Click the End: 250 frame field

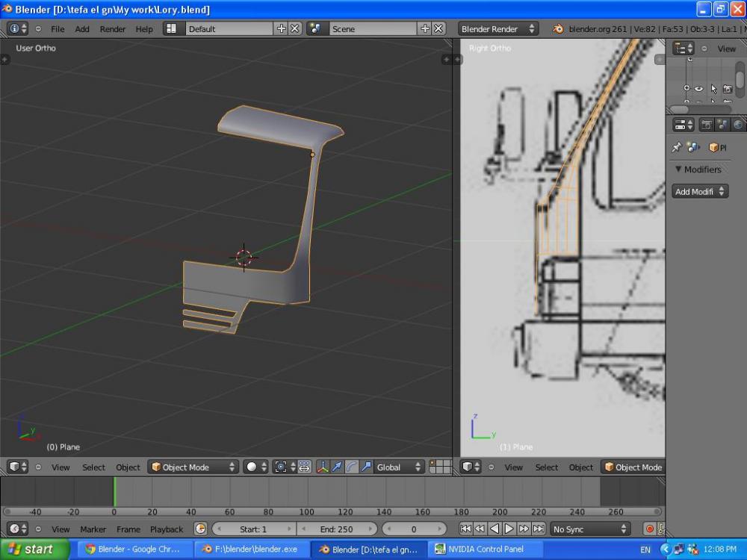tap(336, 529)
